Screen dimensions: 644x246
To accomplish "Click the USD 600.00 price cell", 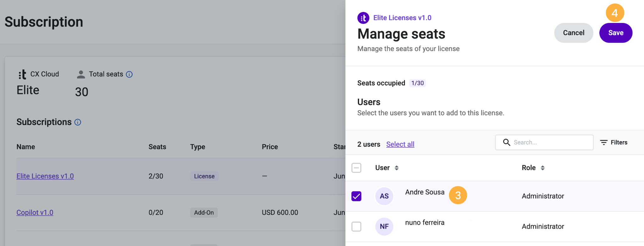I will pyautogui.click(x=280, y=213).
